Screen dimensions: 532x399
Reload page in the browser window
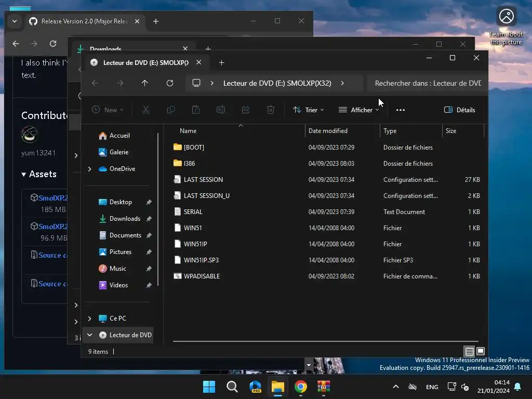click(x=53, y=44)
